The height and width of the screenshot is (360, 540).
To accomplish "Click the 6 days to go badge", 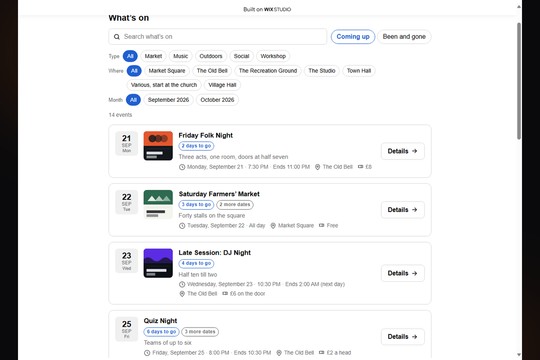I will 162,332.
